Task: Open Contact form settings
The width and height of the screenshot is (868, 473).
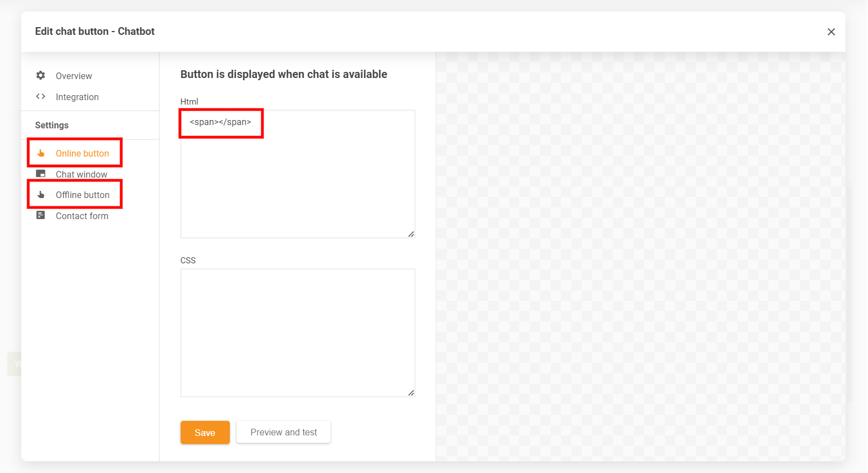Action: coord(82,216)
